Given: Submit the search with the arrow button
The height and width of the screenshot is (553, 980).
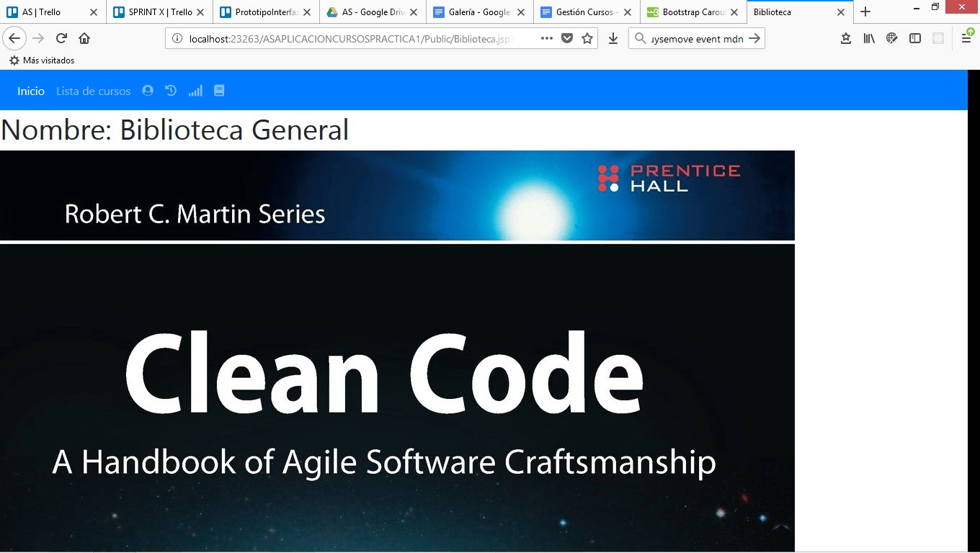Looking at the screenshot, I should coord(754,39).
